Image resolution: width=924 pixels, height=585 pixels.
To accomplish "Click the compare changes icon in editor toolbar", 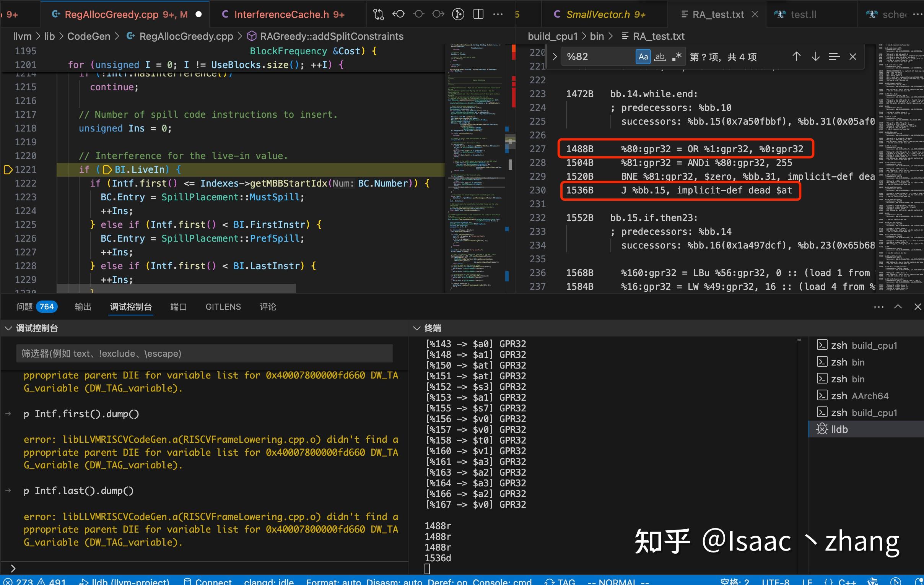I will click(x=378, y=15).
